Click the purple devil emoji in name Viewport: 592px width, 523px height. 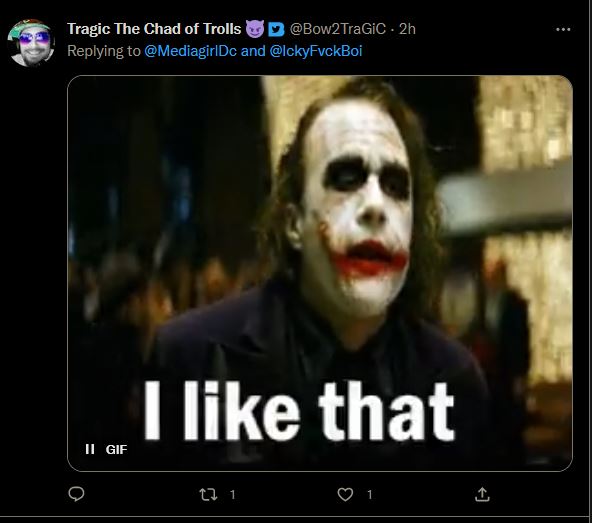pyautogui.click(x=255, y=29)
